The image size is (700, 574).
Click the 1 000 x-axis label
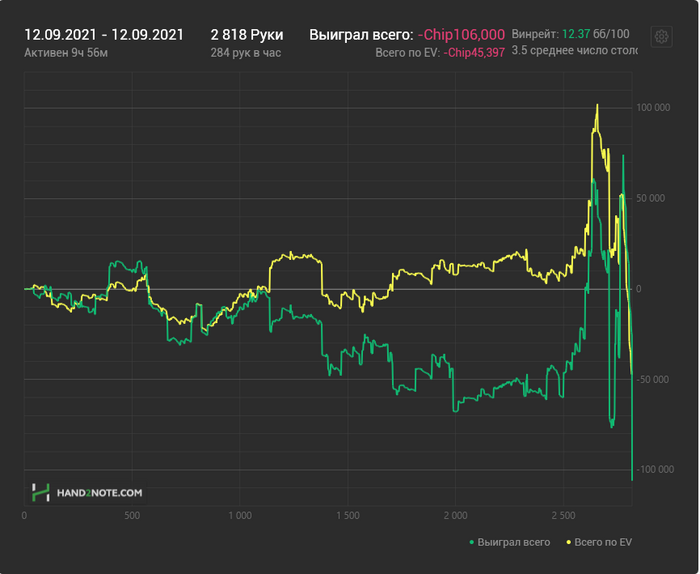(x=240, y=516)
